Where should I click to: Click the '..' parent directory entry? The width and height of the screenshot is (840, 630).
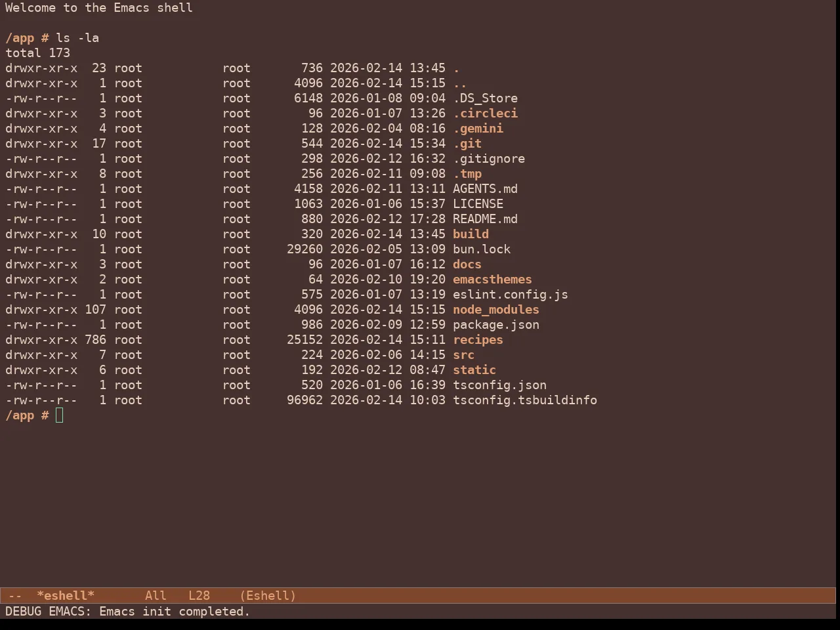(x=460, y=83)
